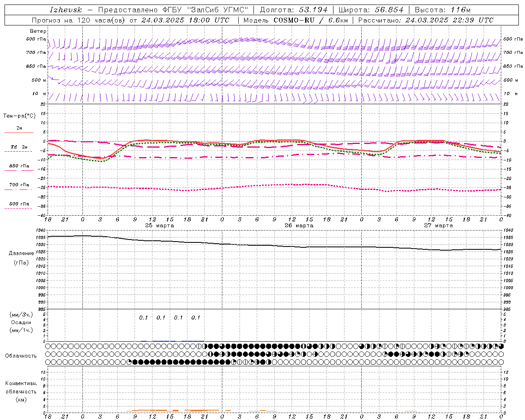Screen dimensions: 525x420
Task: Click the "Облачность" cloud cover row label
Action: coord(21,356)
